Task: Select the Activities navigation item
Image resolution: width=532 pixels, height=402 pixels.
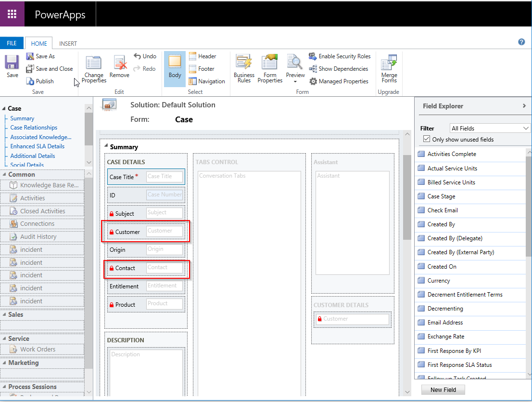Action: click(42, 198)
